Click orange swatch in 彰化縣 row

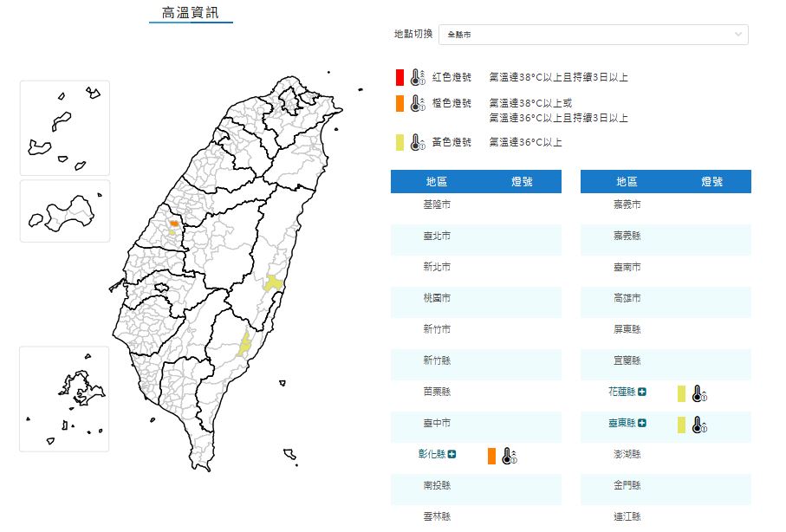pyautogui.click(x=491, y=456)
